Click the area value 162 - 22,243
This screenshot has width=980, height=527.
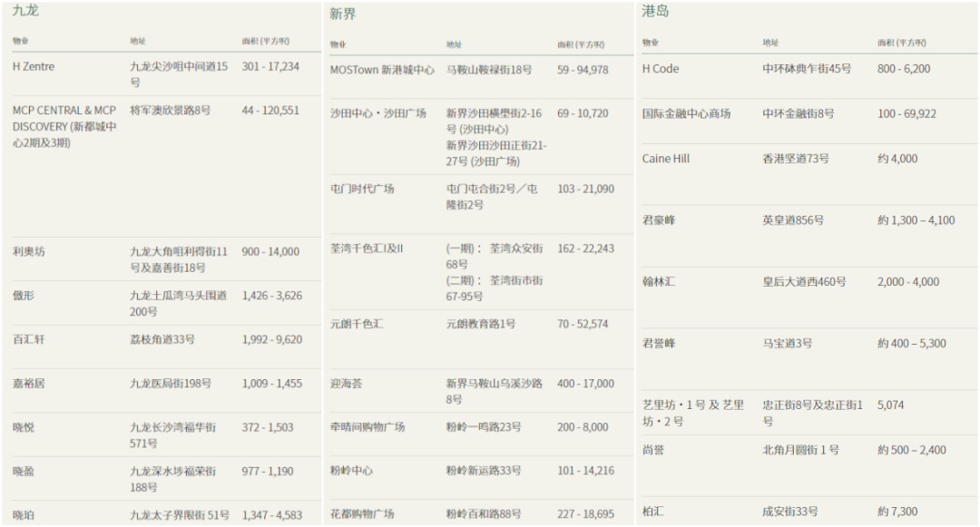click(585, 249)
